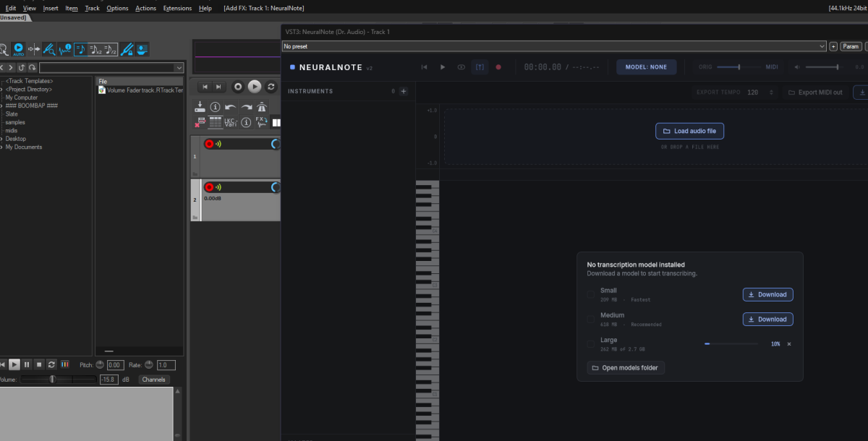Expand My Documents tree node
868x441 pixels.
coord(1,147)
